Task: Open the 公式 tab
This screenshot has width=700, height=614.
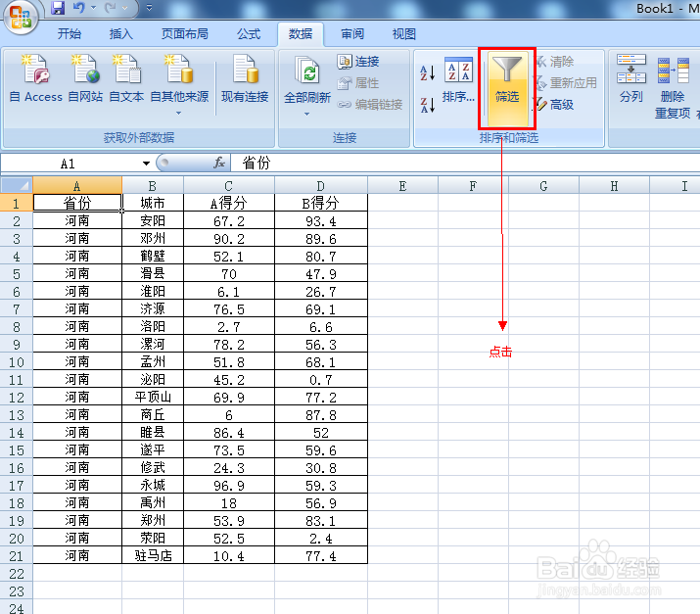Action: [249, 34]
